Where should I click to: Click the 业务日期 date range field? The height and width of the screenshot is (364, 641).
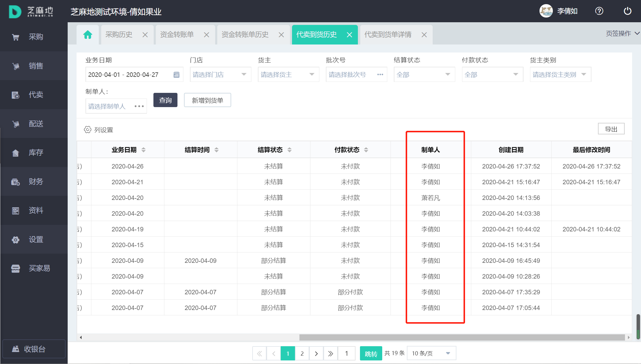[134, 74]
